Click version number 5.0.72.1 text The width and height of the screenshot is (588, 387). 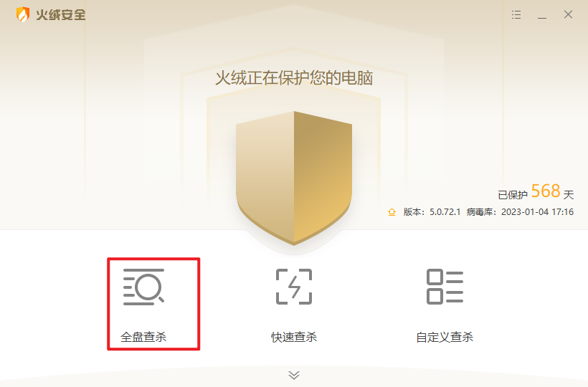445,212
